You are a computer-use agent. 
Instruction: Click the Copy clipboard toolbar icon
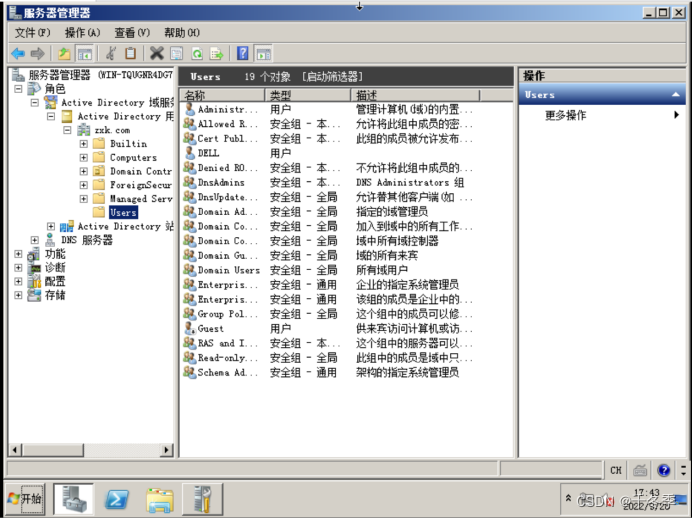tap(130, 53)
